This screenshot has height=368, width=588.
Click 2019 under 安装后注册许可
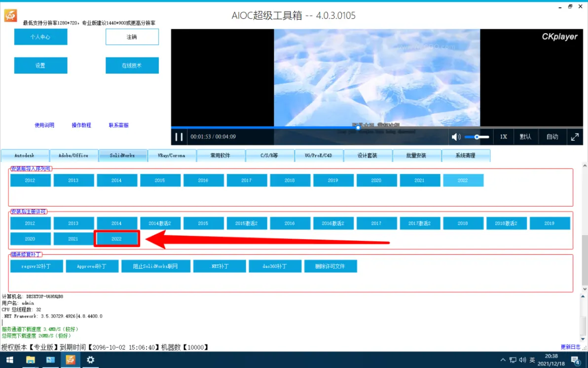[x=550, y=223]
